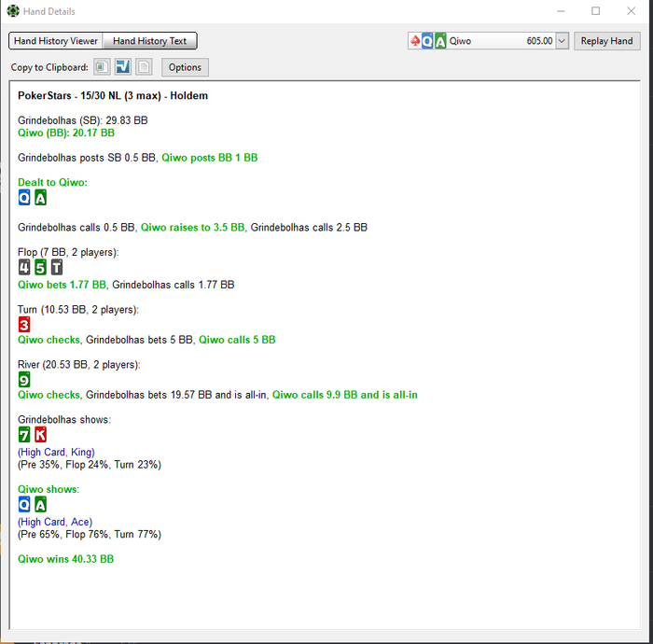Open the Hand History Text tab

click(x=149, y=41)
